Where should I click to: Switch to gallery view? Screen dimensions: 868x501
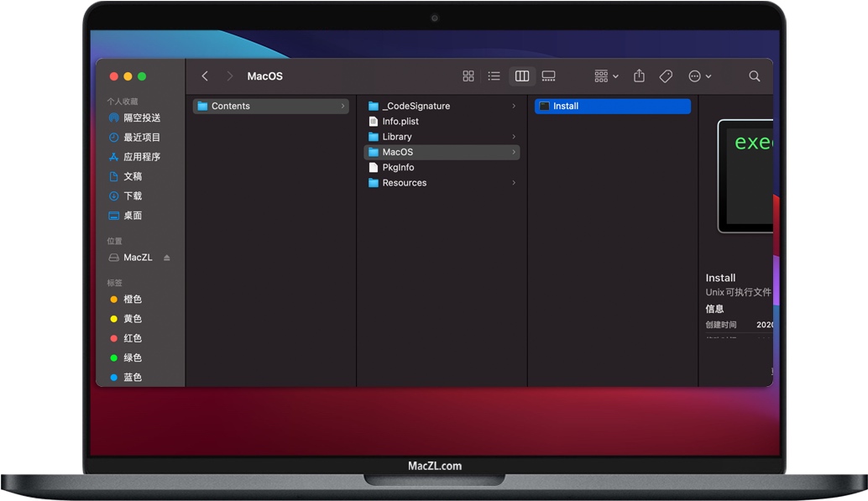tap(548, 76)
